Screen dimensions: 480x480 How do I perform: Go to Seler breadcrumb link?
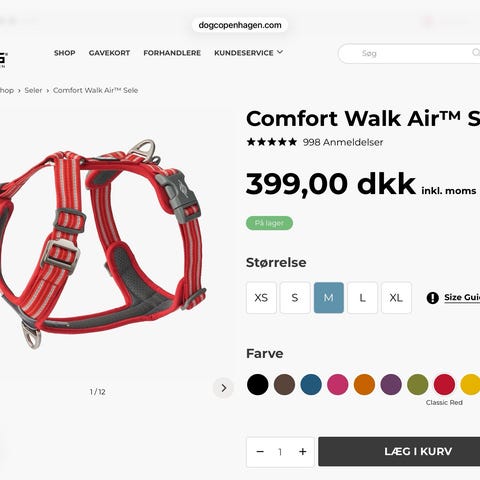(33, 90)
